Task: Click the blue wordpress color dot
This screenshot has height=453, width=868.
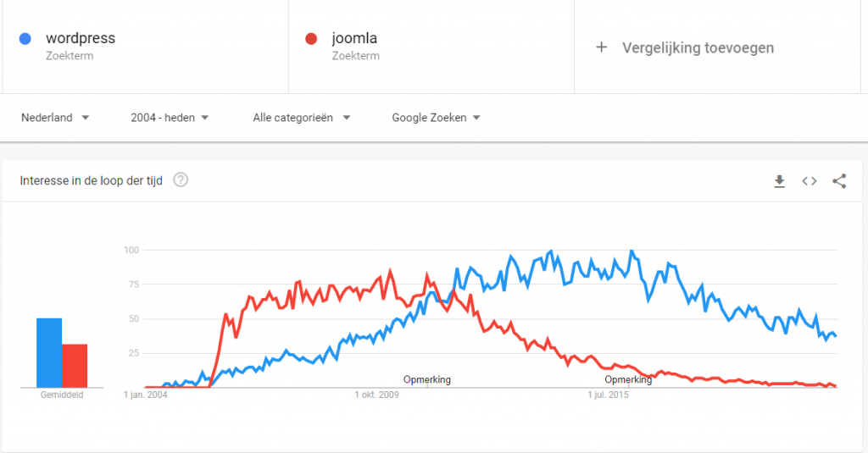Action: [x=26, y=38]
